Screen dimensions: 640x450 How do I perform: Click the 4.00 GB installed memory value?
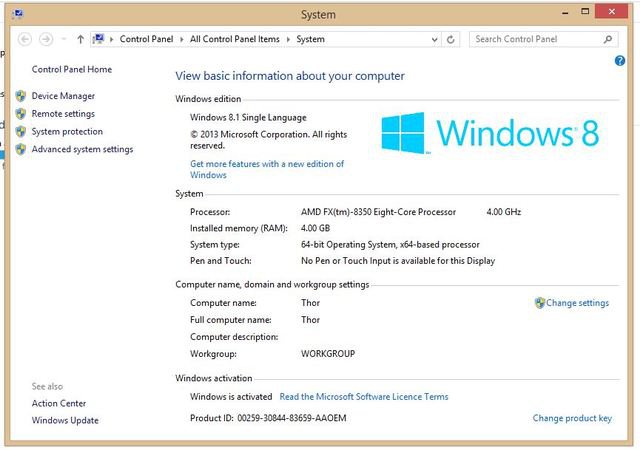pos(316,228)
